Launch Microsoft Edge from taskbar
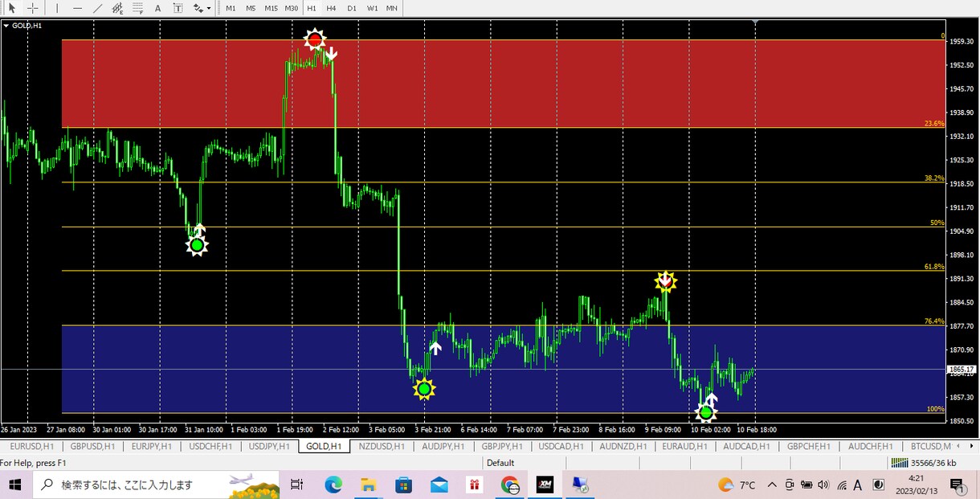Image resolution: width=980 pixels, height=499 pixels. coord(333,485)
